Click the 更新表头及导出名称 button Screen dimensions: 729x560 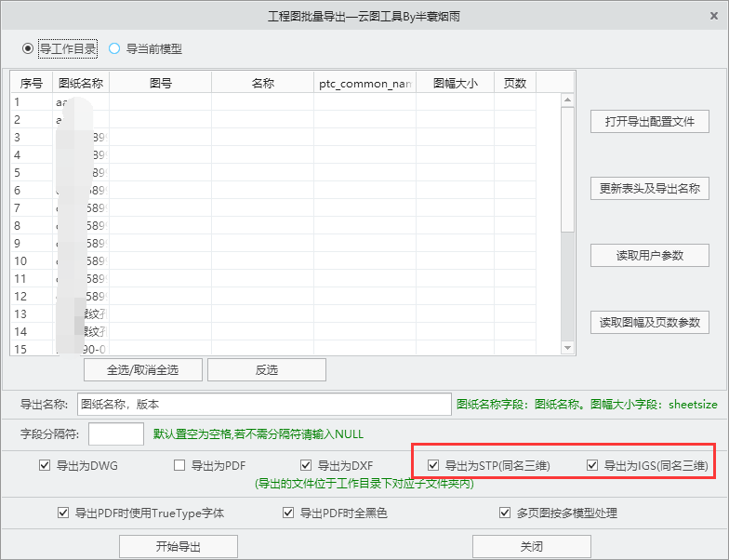coord(649,188)
